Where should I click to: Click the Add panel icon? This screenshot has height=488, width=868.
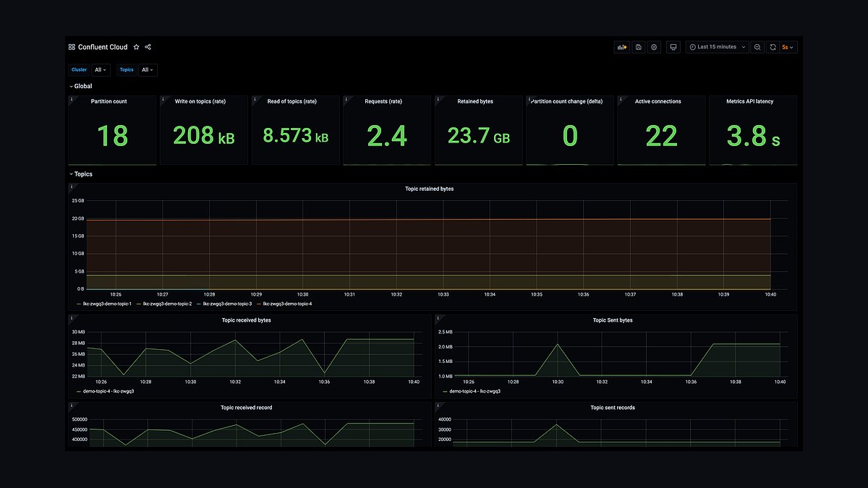[621, 47]
